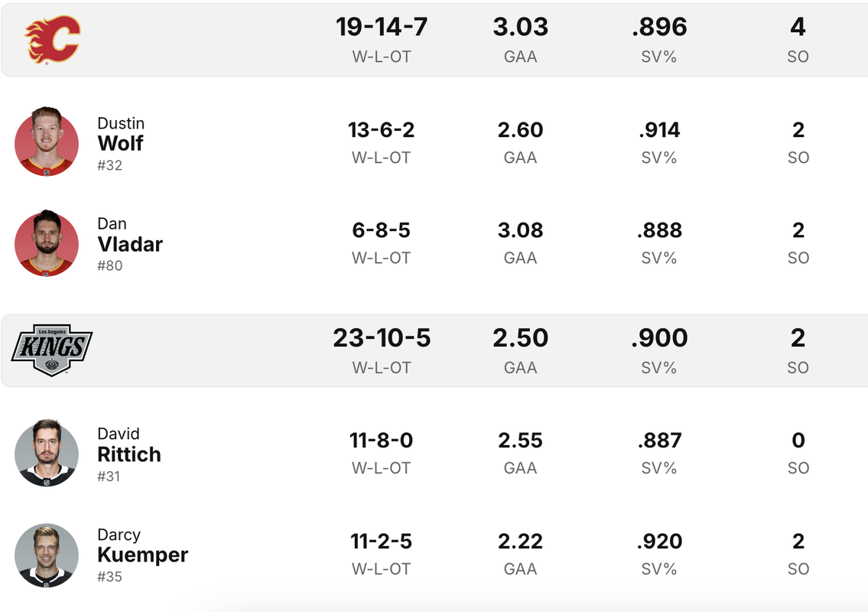Click the Los Angeles Kings team logo

pyautogui.click(x=52, y=350)
